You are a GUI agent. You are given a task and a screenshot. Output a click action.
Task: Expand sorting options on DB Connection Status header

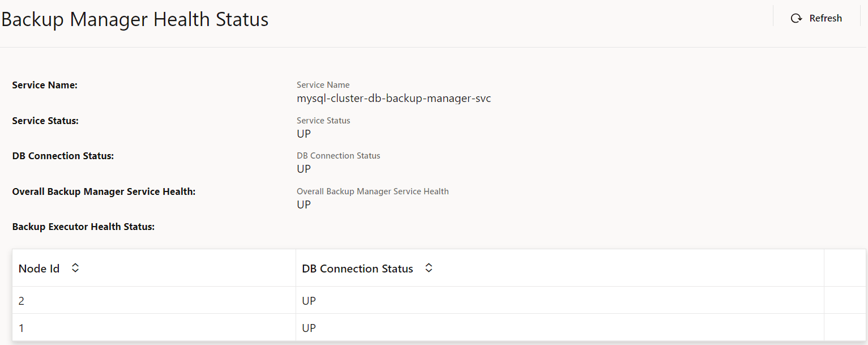tap(429, 267)
